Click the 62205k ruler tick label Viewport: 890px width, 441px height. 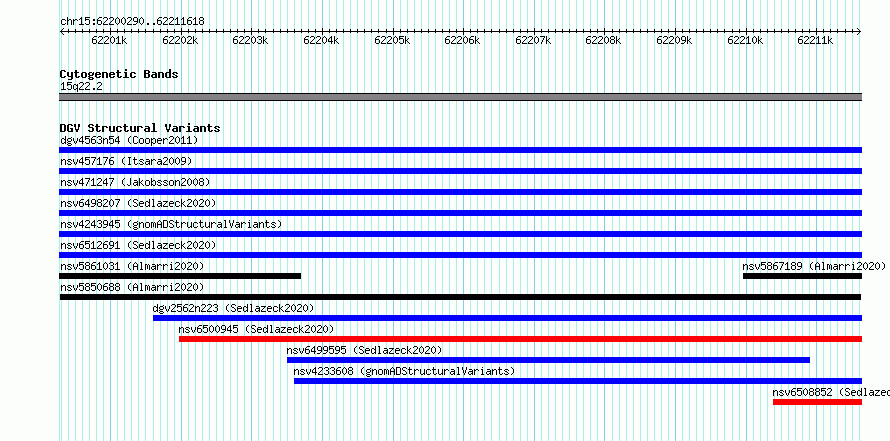coord(392,40)
